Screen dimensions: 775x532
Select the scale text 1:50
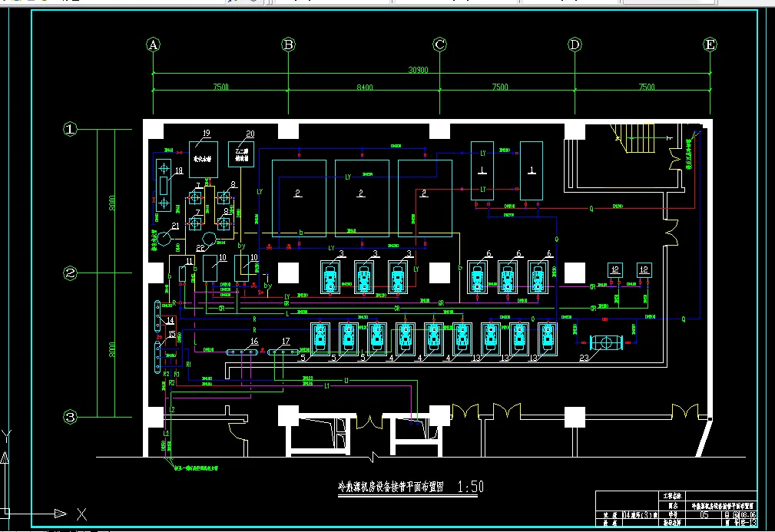pyautogui.click(x=471, y=487)
